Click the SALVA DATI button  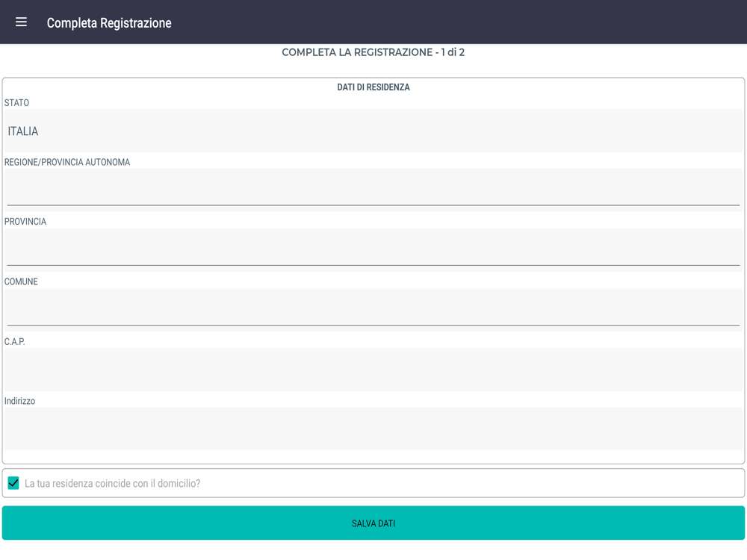373,523
